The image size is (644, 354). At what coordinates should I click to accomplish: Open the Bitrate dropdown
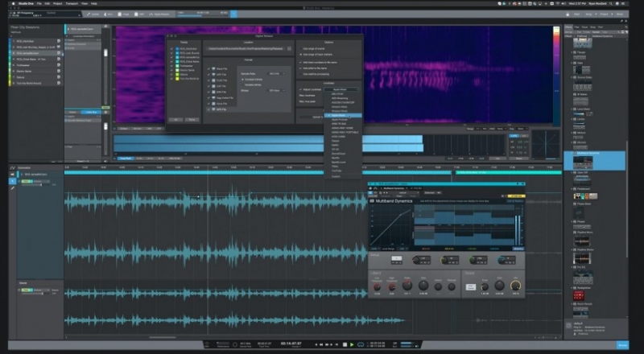pos(276,90)
